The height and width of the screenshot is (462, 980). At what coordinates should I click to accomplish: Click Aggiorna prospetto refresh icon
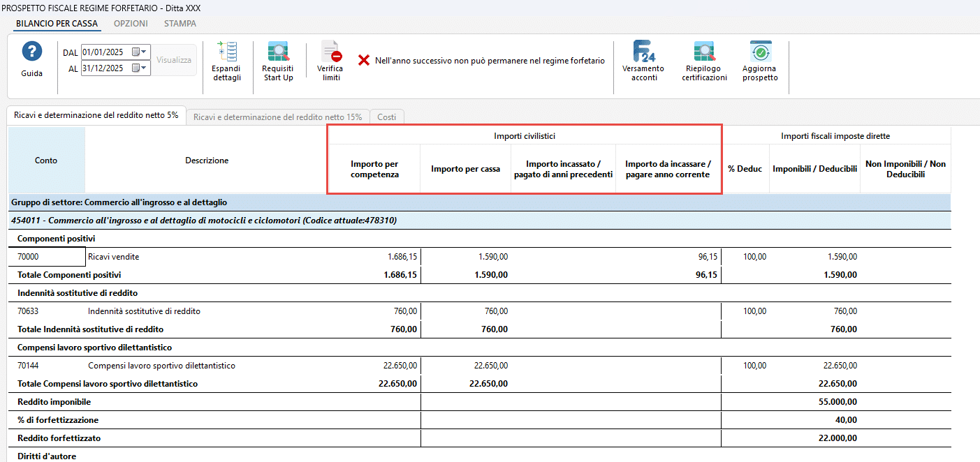(760, 52)
